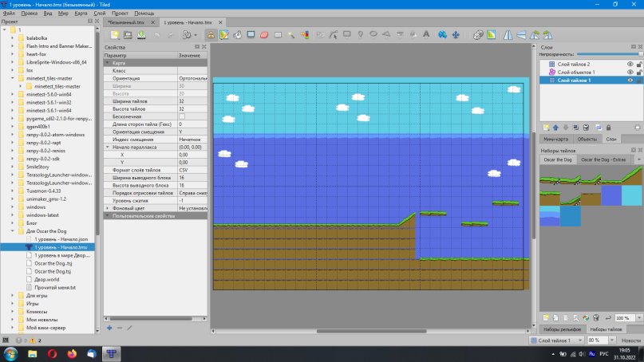Adjust the Непрозрачность opacity slider

point(610,54)
